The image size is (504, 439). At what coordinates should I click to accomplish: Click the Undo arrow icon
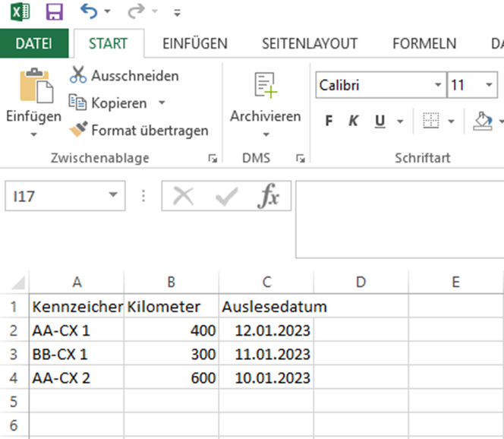(x=90, y=11)
